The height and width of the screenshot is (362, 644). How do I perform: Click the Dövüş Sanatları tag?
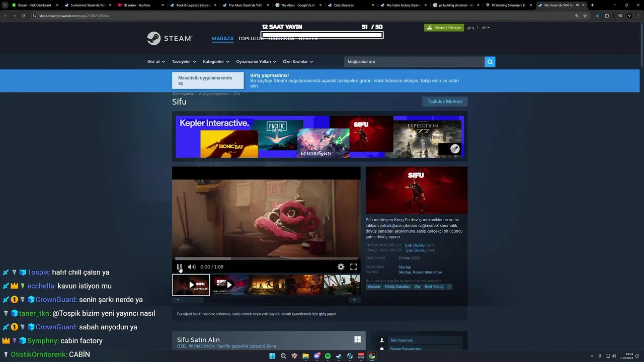point(397,287)
